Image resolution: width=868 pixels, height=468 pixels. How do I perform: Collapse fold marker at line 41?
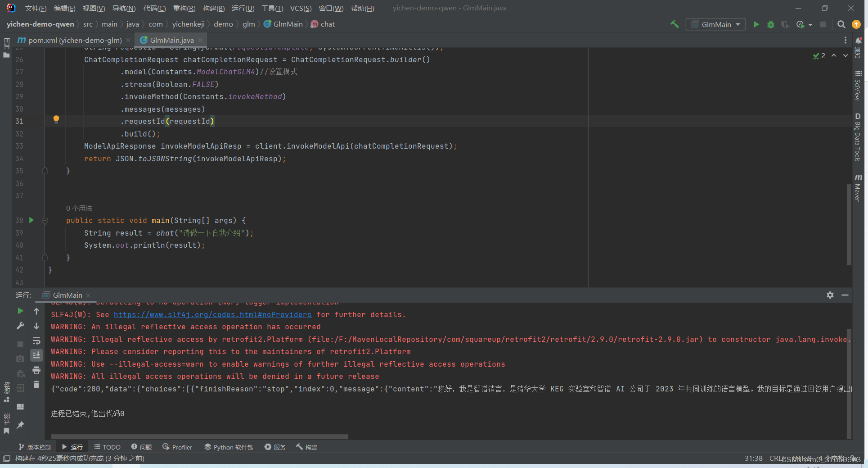[x=45, y=258]
